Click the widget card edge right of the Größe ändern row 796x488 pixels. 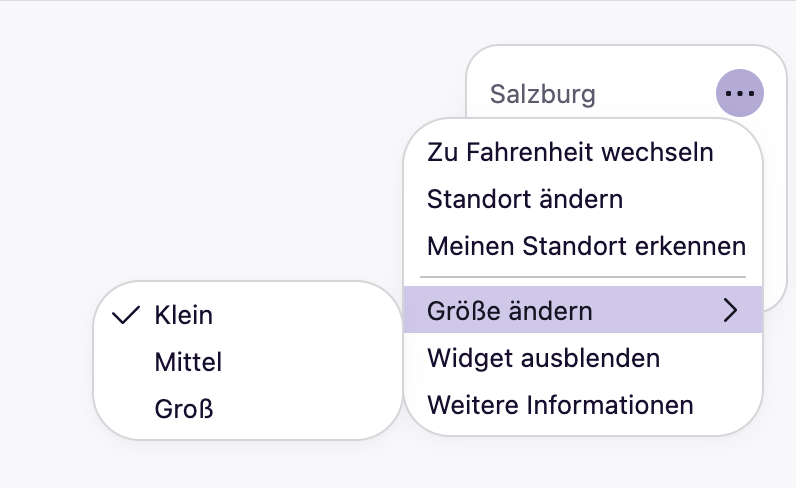point(774,295)
